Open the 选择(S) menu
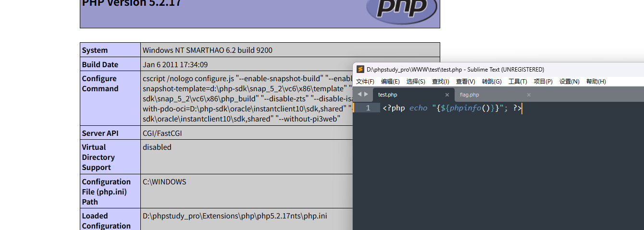 click(416, 82)
